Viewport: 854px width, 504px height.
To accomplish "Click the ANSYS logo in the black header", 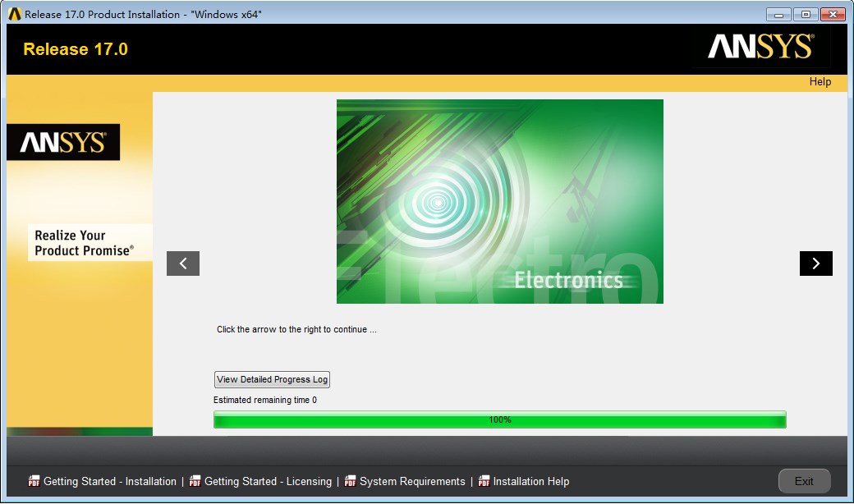I will point(760,48).
